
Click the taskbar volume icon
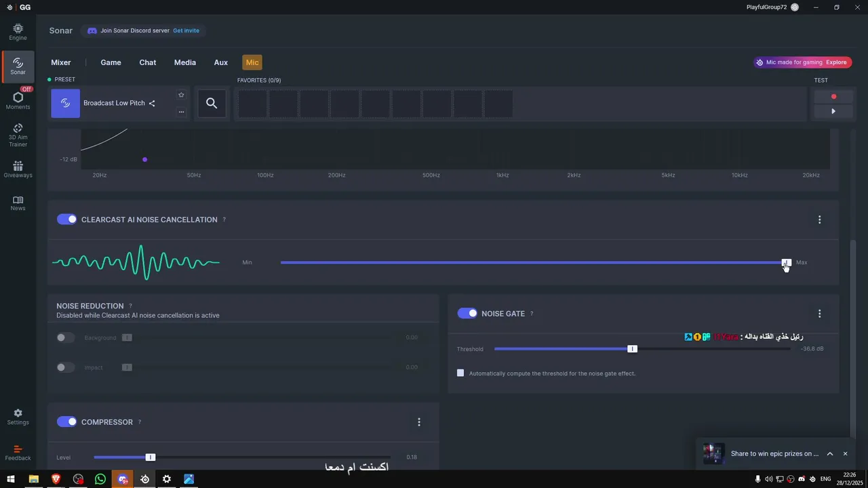click(768, 479)
